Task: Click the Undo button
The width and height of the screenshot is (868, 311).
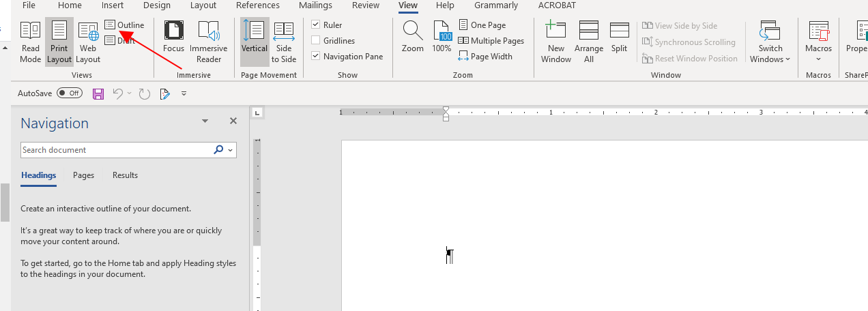Action: click(118, 93)
